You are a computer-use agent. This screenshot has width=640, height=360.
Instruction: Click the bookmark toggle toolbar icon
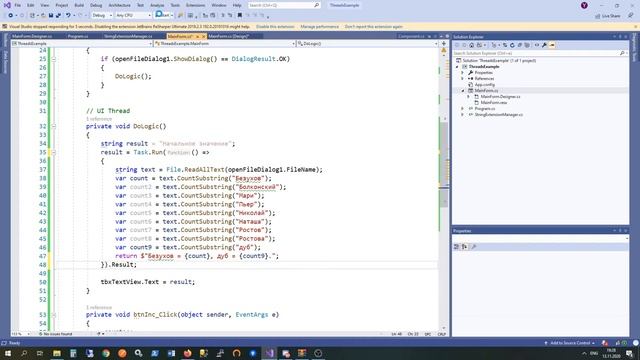[240, 15]
